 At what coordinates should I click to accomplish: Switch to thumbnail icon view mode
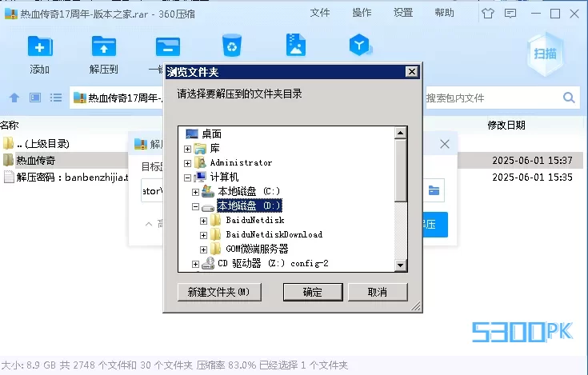35,98
